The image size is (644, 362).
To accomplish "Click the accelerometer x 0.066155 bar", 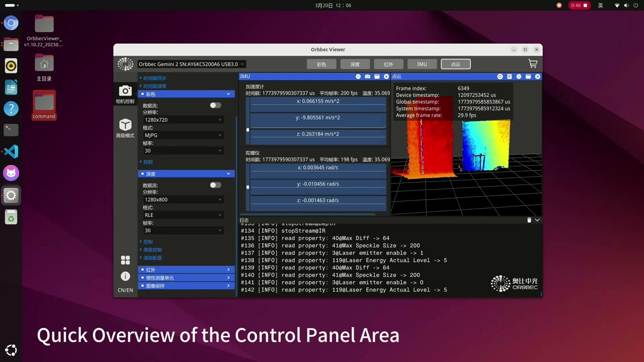I will 318,104.
